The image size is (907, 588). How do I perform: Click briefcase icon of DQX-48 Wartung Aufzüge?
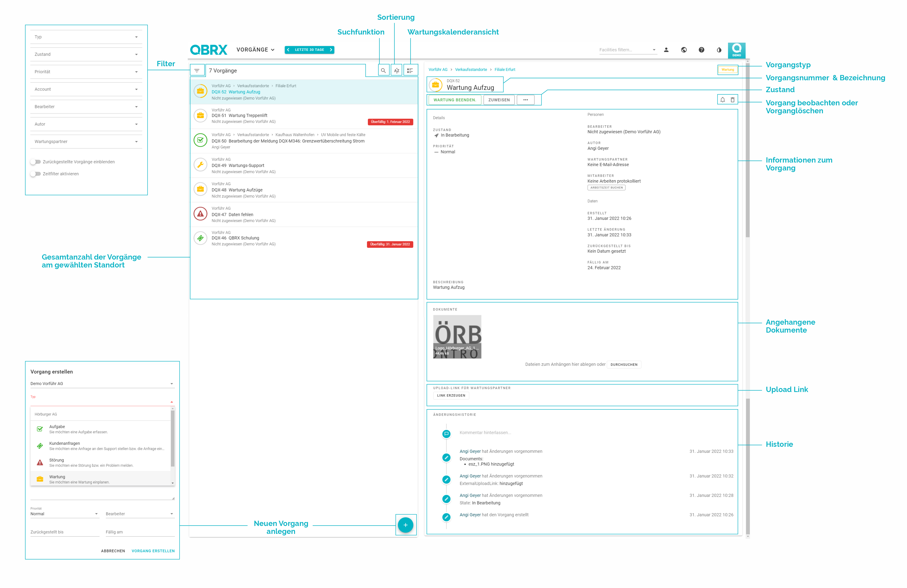coord(201,189)
